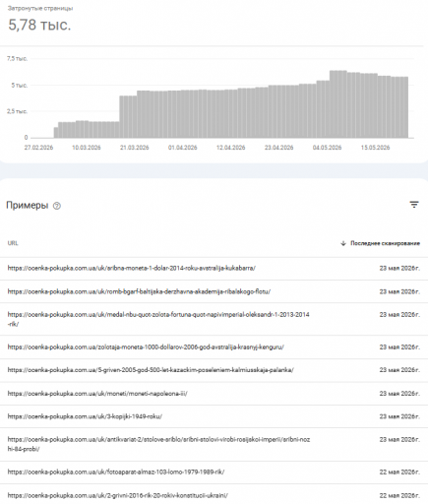Toggle sort arrow on Последнее сканирование
Screen dimensions: 428x504
[343, 243]
